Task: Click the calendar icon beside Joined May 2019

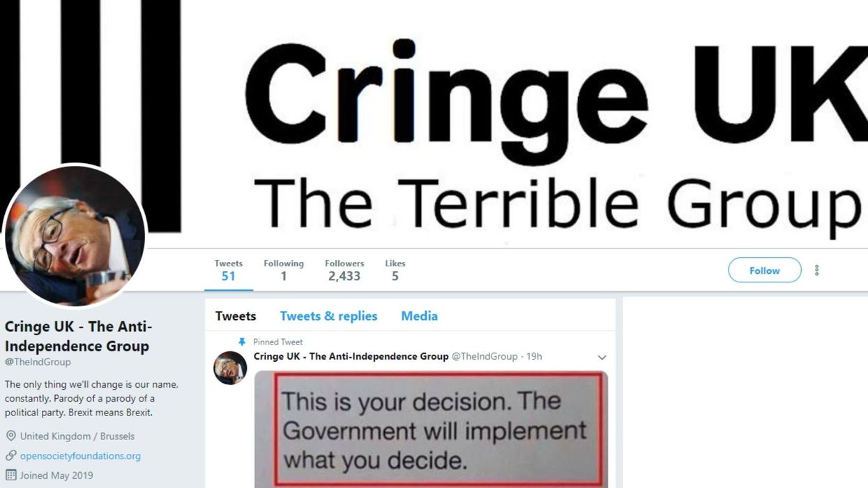Action: (x=10, y=475)
